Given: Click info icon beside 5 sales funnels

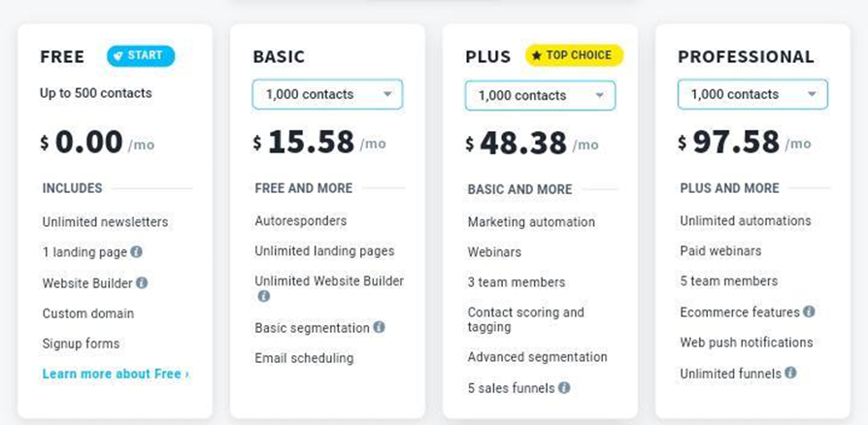Looking at the screenshot, I should [x=563, y=387].
